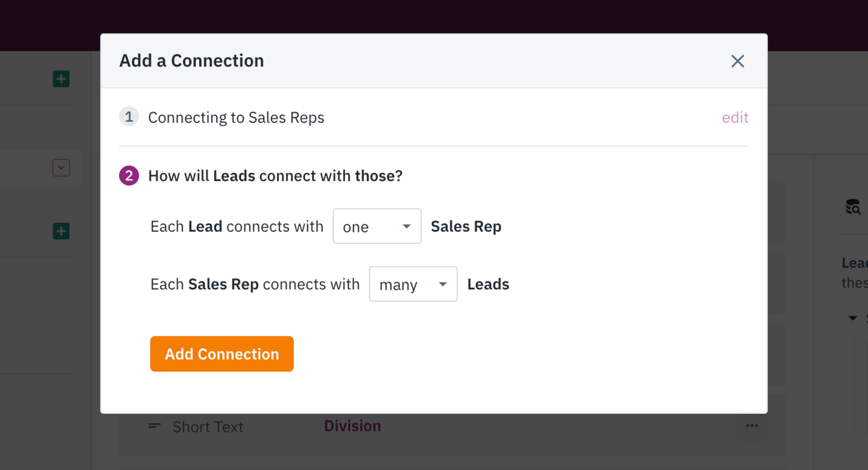Click the 'How will Leads connect' step heading
Screen dimensions: 868x470
[275, 175]
